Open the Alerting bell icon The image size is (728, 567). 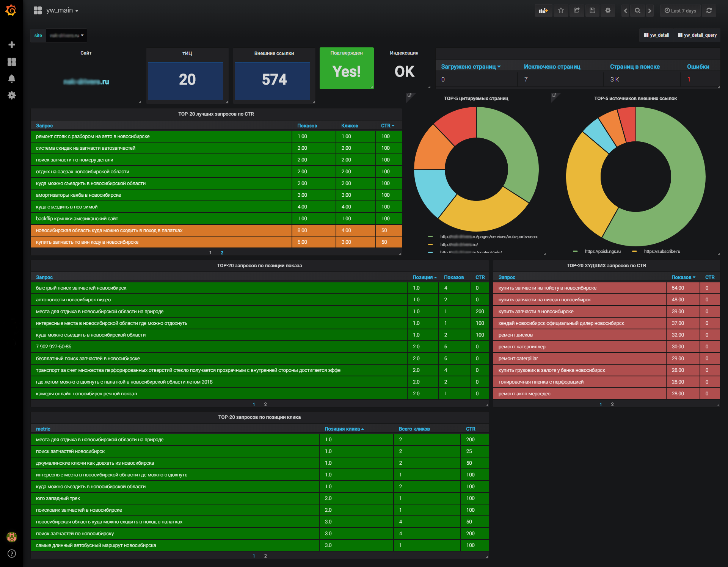[x=12, y=78]
